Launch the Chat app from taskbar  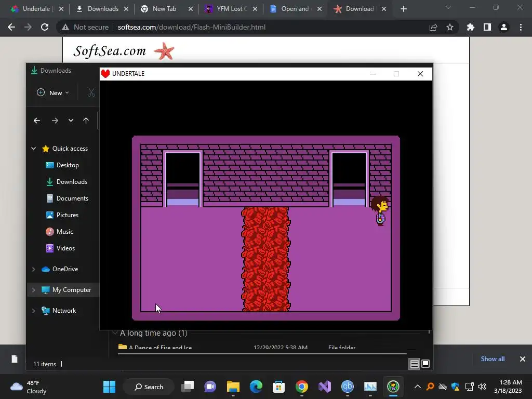tap(210, 387)
